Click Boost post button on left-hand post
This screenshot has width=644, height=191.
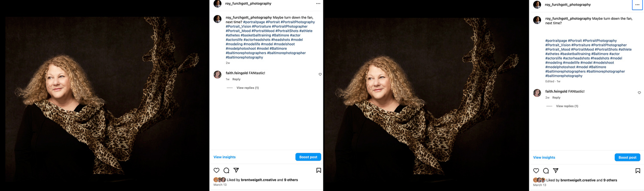(x=308, y=157)
